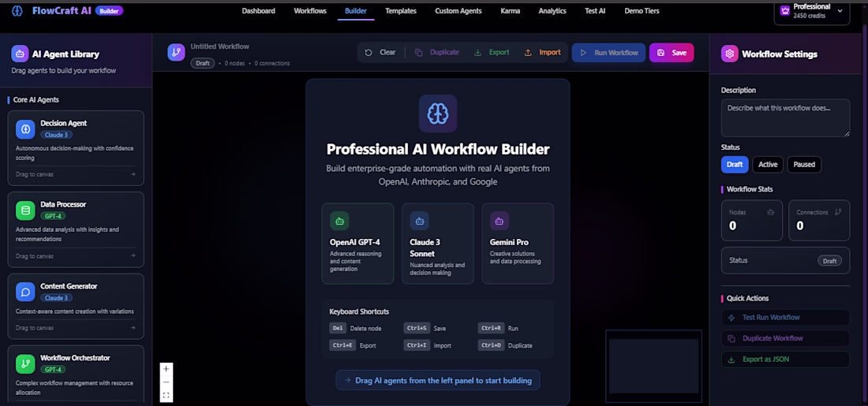Click the Gemini Pro robot icon
The height and width of the screenshot is (406, 868).
point(499,221)
